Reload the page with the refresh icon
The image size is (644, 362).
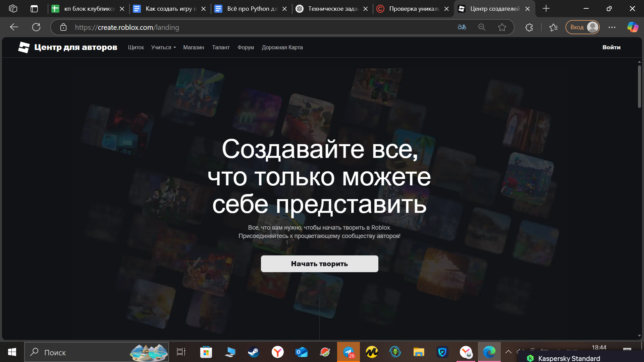(36, 27)
